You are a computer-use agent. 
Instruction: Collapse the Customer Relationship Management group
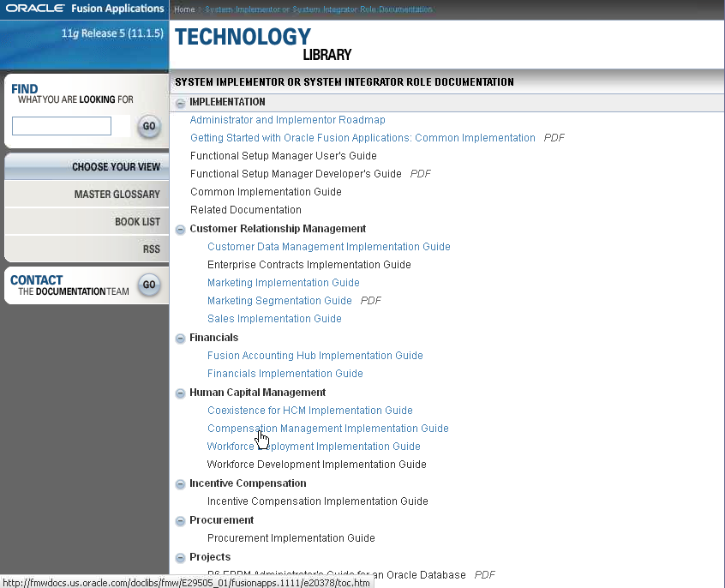(x=180, y=230)
